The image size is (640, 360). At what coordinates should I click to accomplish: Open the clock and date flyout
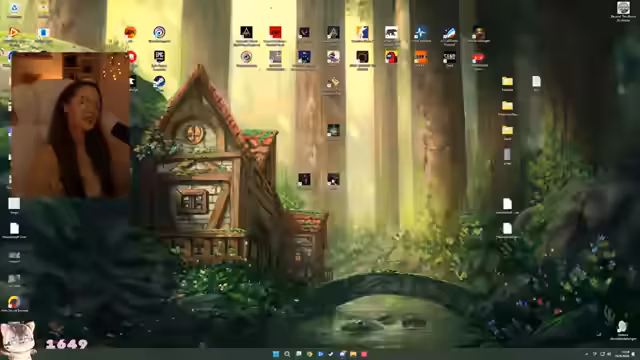click(x=625, y=354)
